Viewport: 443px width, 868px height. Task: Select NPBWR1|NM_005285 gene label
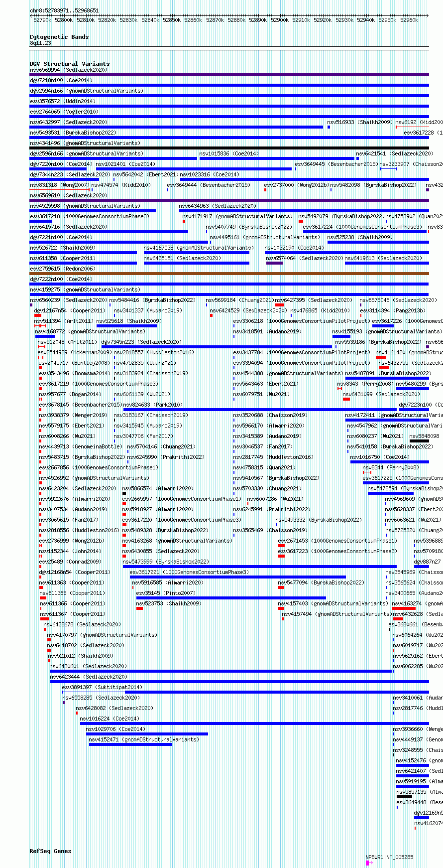coord(390,857)
